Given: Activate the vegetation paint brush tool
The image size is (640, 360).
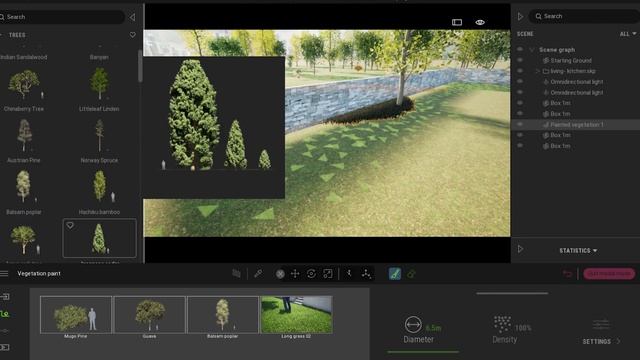Looking at the screenshot, I should (x=395, y=274).
